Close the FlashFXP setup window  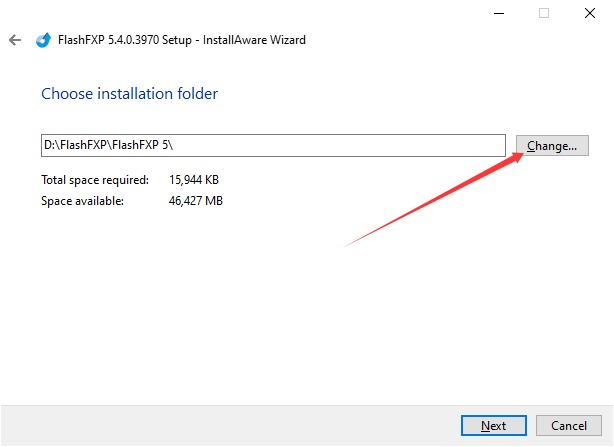pyautogui.click(x=590, y=13)
